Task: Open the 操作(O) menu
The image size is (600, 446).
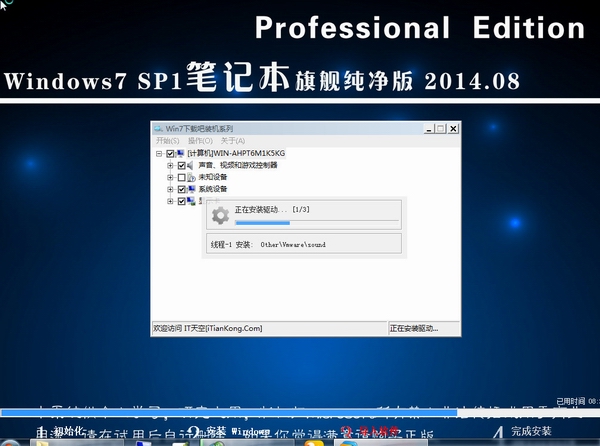Action: point(200,141)
